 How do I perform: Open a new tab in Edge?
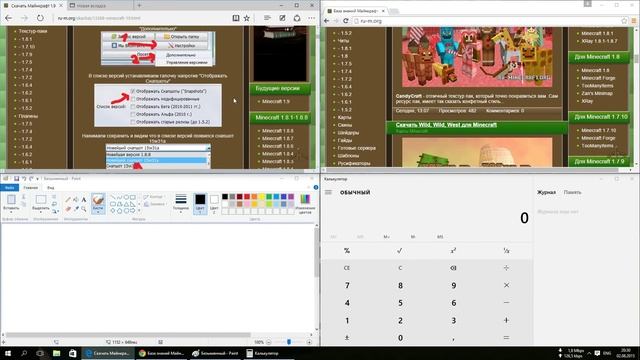[x=139, y=6]
